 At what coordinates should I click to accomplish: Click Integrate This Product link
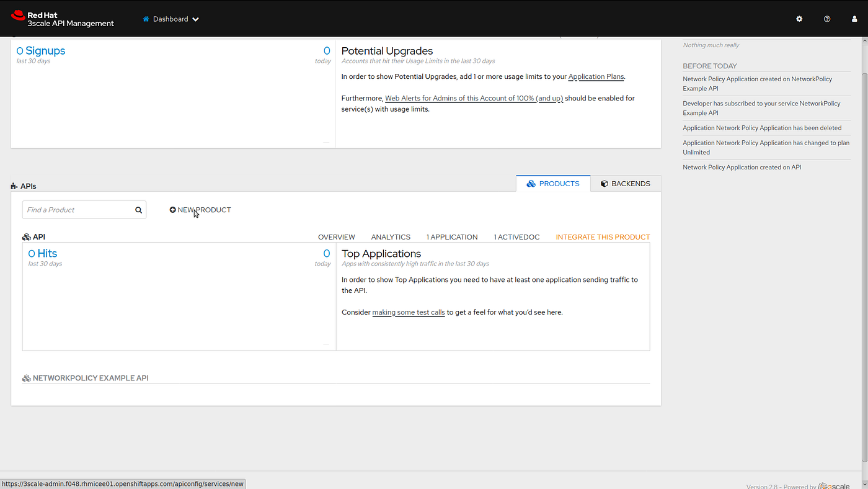(x=603, y=237)
